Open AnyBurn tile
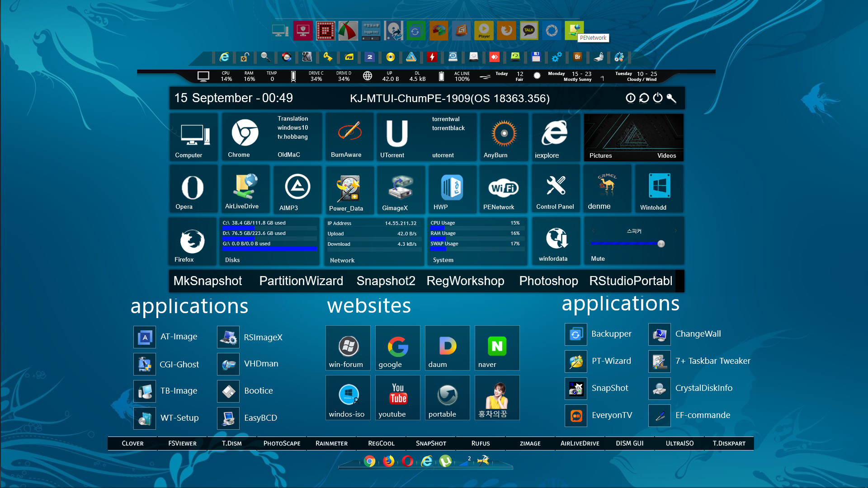868x488 pixels. 504,137
